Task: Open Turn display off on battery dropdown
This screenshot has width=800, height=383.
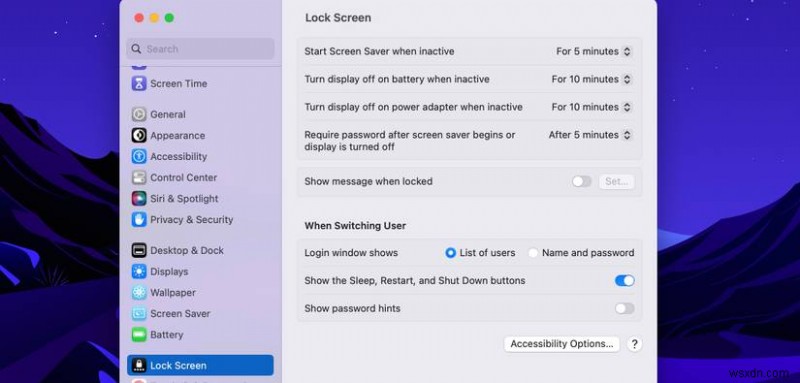Action: [592, 79]
